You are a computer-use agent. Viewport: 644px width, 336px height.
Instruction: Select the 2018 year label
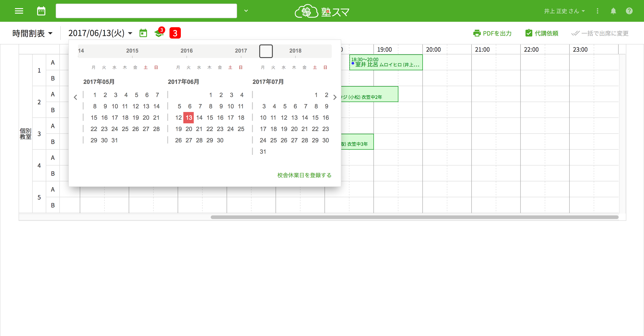pyautogui.click(x=295, y=51)
